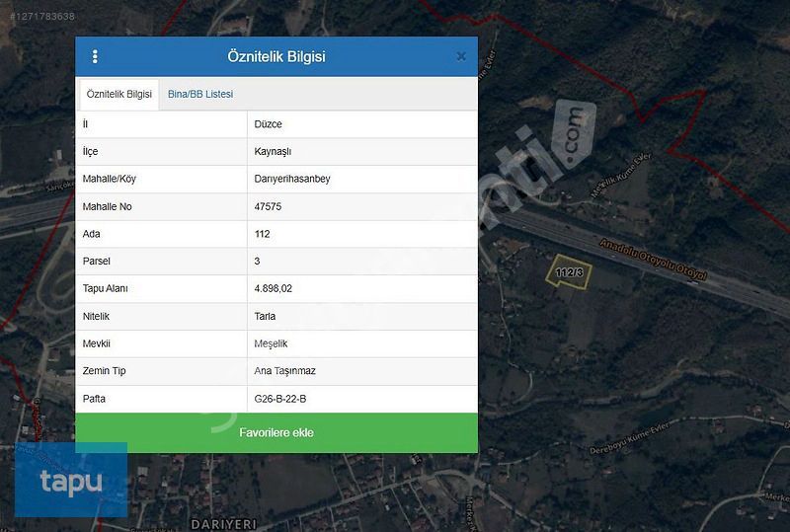This screenshot has height=532, width=790.
Task: Close the Öznitelik Bilgisi dialog
Action: (461, 56)
